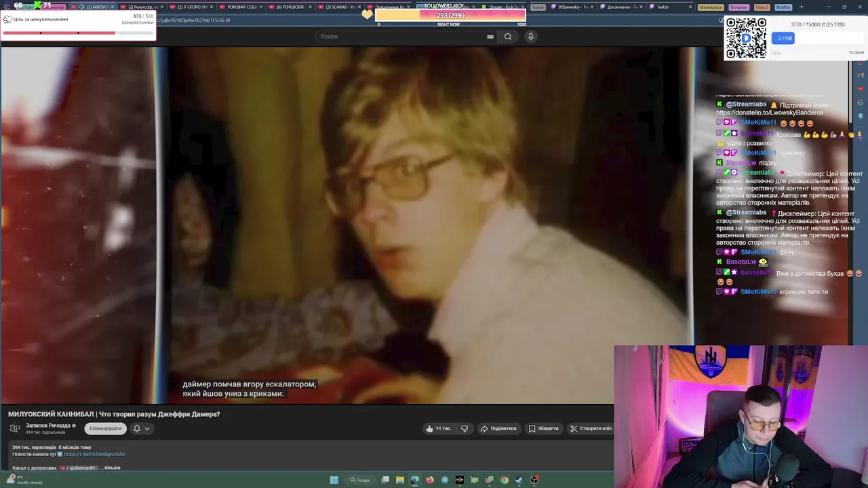Open Telegram from taskbar
868x488 pixels.
(445, 480)
